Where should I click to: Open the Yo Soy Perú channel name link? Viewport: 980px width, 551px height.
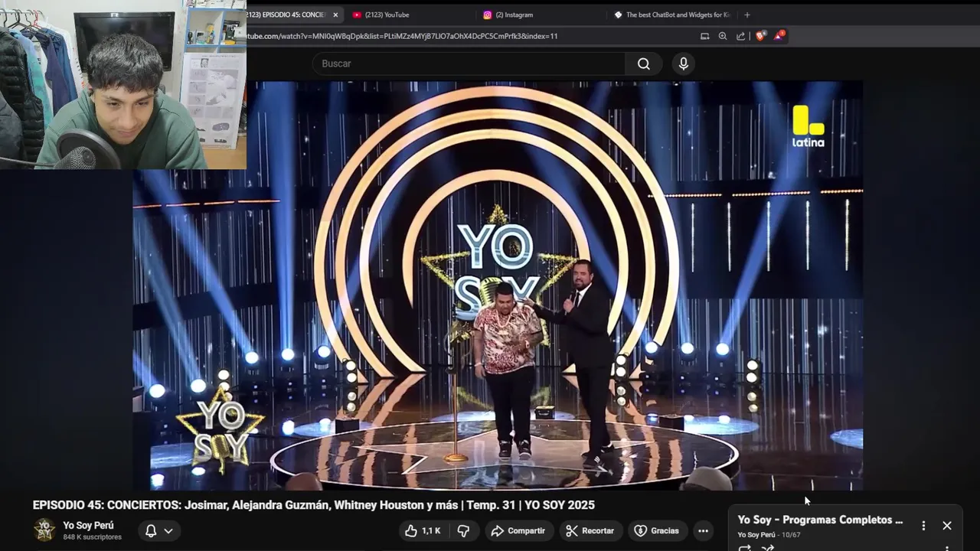coord(88,525)
